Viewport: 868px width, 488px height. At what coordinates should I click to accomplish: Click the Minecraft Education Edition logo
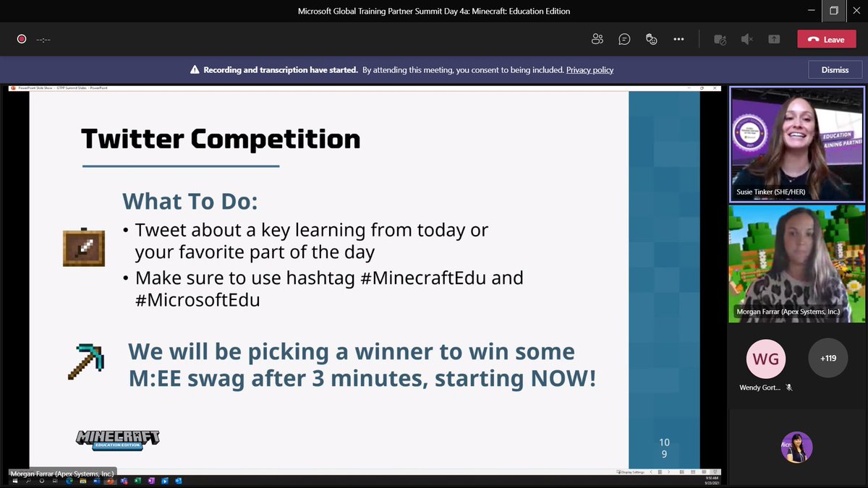click(x=117, y=439)
